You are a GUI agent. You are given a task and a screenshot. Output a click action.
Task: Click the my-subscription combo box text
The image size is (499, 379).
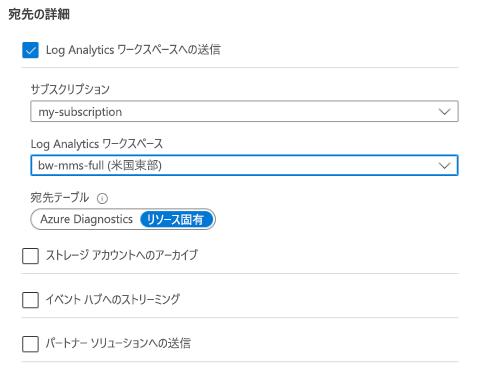tap(80, 112)
